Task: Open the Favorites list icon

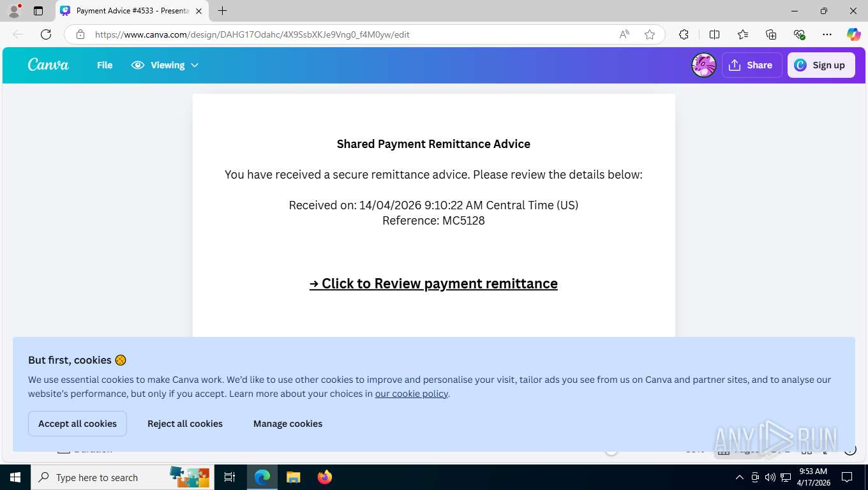Action: coord(743,34)
